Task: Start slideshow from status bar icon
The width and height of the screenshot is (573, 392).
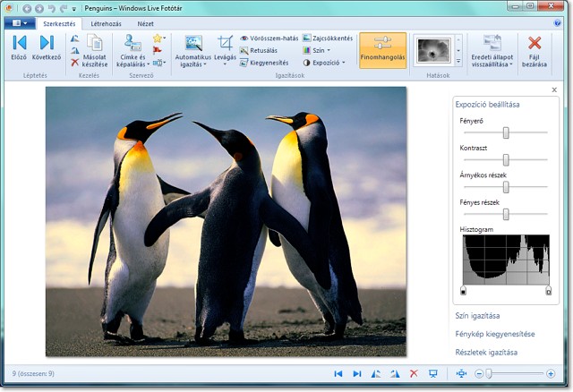Action: [x=433, y=373]
